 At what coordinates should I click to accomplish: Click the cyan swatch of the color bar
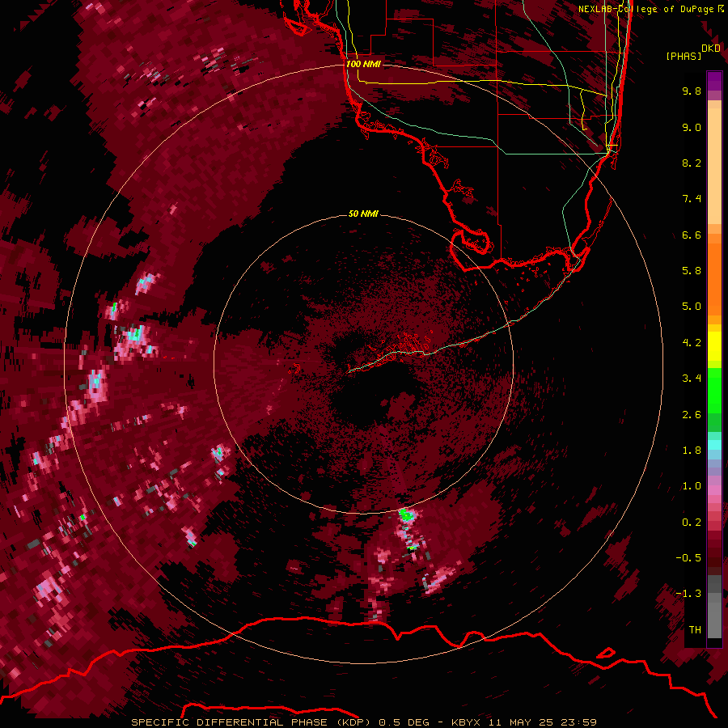(714, 445)
